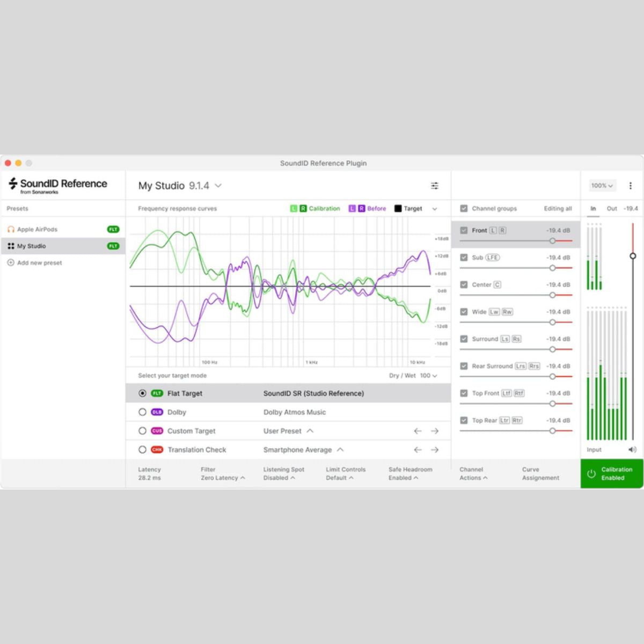Click the FLT badge next to Apple AirPods
The width and height of the screenshot is (644, 644).
[x=113, y=229]
